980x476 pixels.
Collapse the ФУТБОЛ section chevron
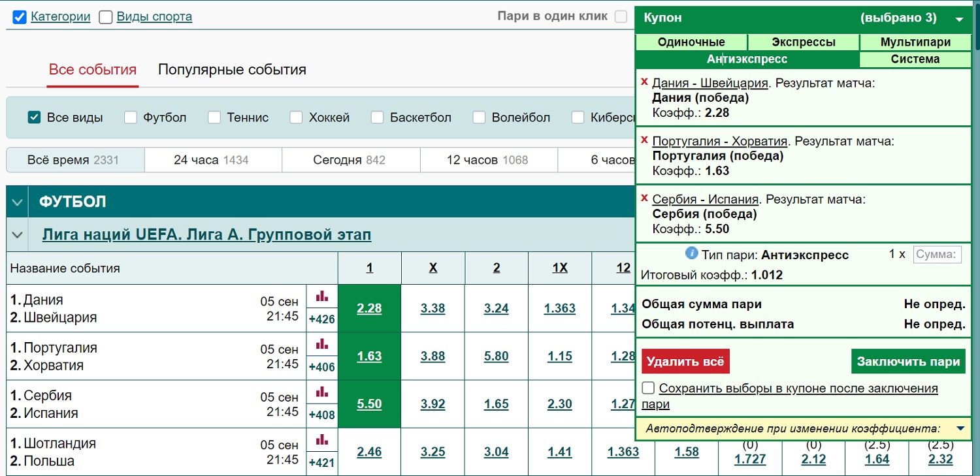(18, 202)
